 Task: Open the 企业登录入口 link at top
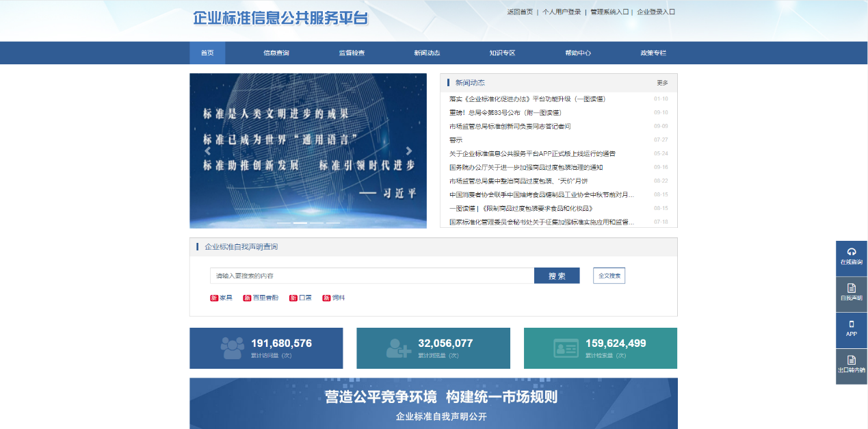pyautogui.click(x=655, y=12)
